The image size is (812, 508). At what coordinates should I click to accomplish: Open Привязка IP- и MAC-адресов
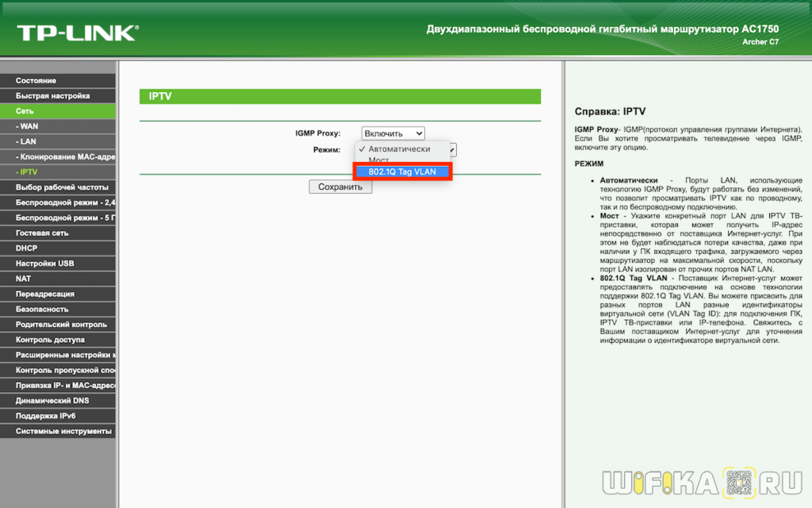[57, 385]
